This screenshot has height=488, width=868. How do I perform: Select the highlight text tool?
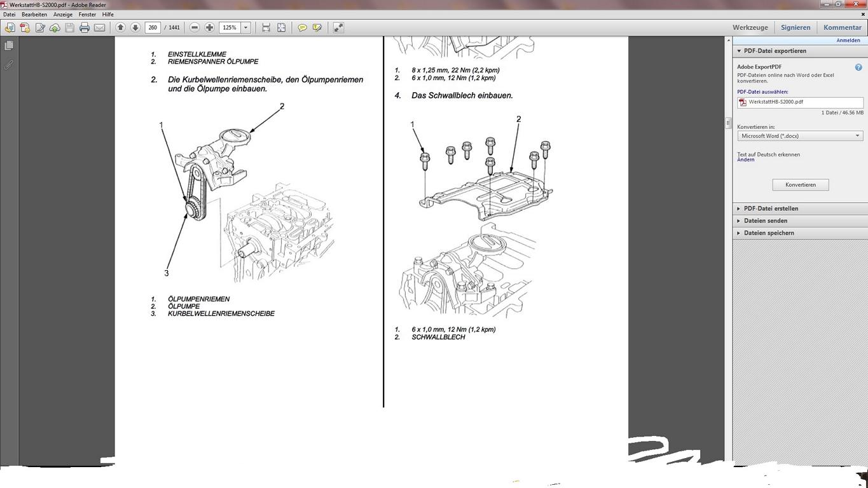317,27
